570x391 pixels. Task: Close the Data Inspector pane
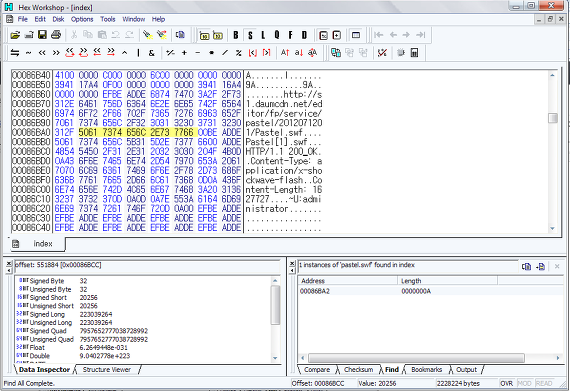[x=9, y=263]
